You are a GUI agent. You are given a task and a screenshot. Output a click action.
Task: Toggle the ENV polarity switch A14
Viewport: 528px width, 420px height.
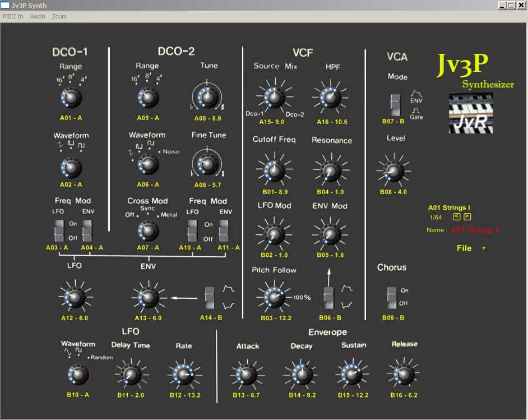210,298
